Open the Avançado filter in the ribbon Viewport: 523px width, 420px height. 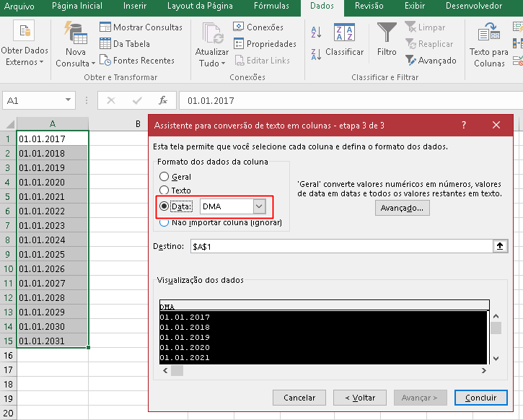coord(431,61)
